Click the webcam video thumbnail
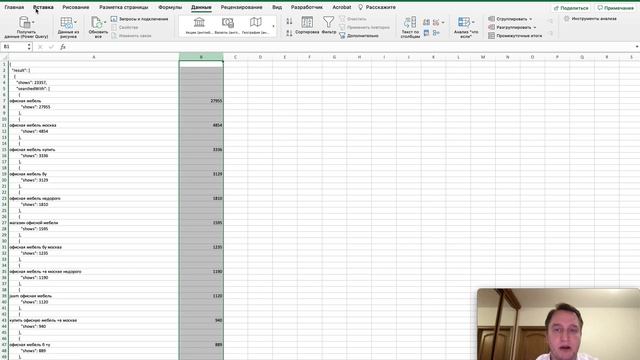 pos(558,324)
